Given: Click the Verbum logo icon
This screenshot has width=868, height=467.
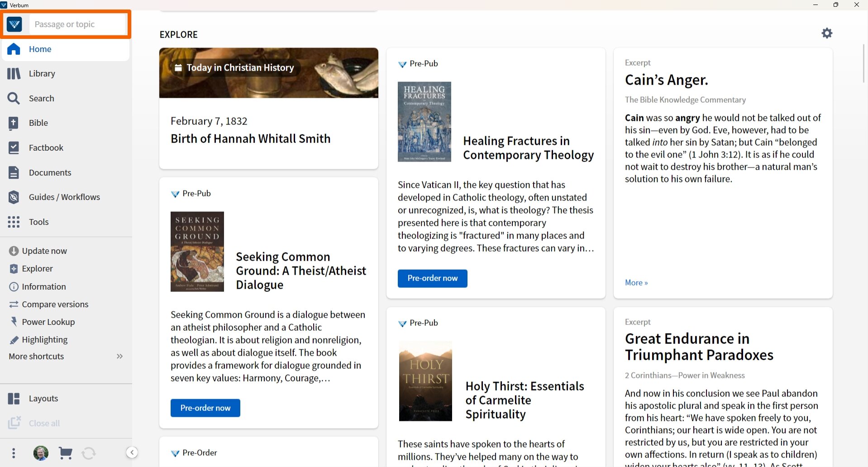Looking at the screenshot, I should [14, 24].
